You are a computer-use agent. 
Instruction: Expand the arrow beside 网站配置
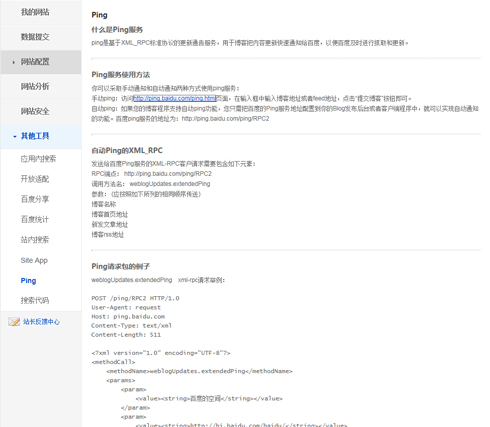13,62
